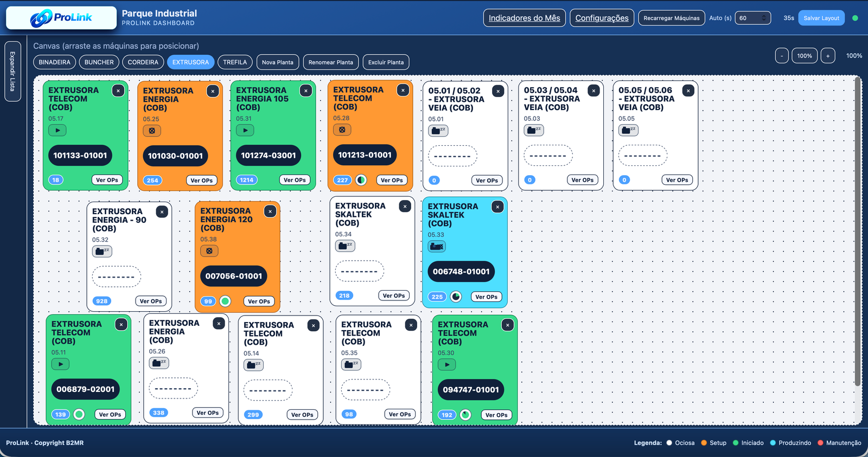Image resolution: width=868 pixels, height=457 pixels.
Task: Click play icon on machine 05.30
Action: point(447,364)
